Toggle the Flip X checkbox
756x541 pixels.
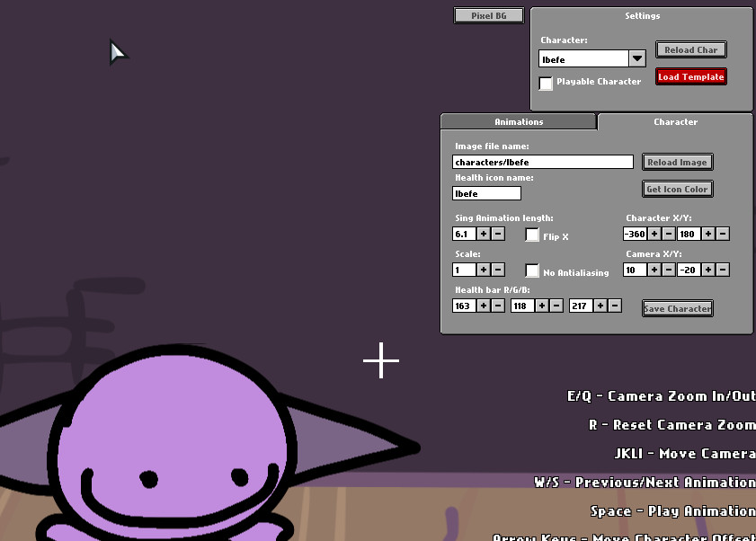532,235
